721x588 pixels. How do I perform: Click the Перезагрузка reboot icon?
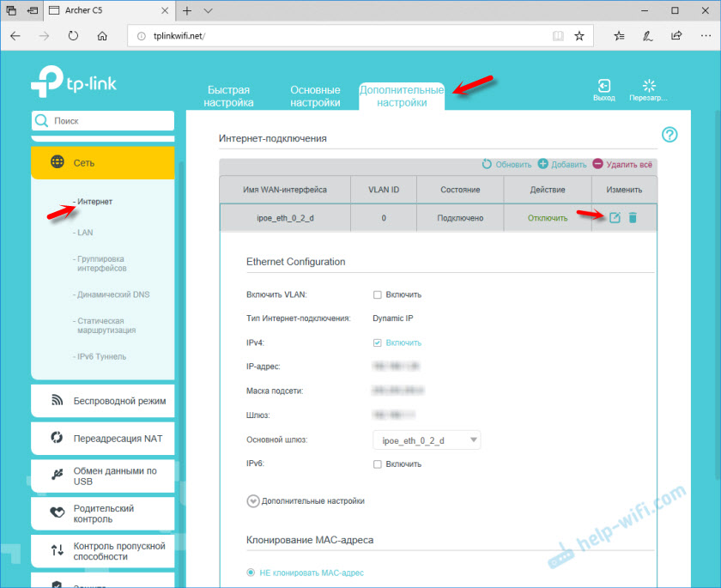coord(649,87)
